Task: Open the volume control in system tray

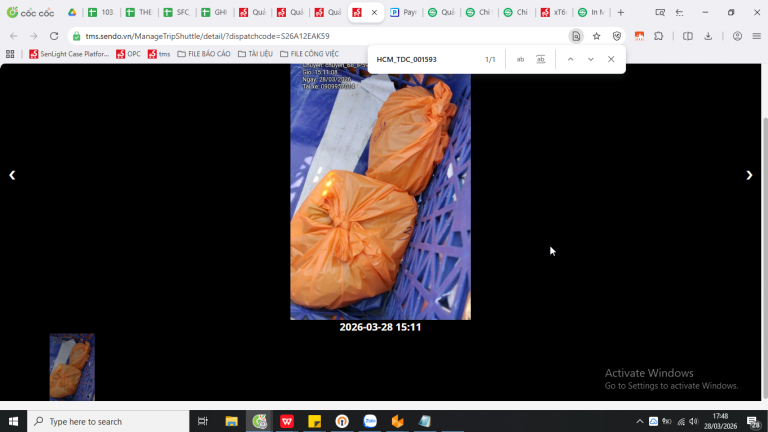Action: coord(693,421)
